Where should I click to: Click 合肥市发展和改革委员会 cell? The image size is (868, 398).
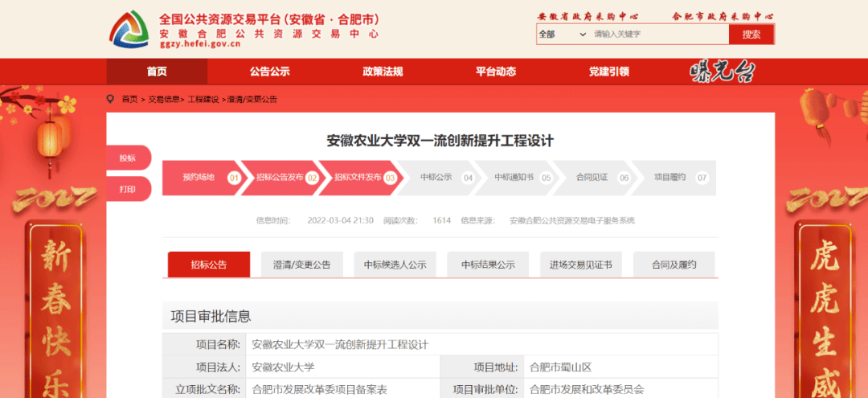click(587, 390)
